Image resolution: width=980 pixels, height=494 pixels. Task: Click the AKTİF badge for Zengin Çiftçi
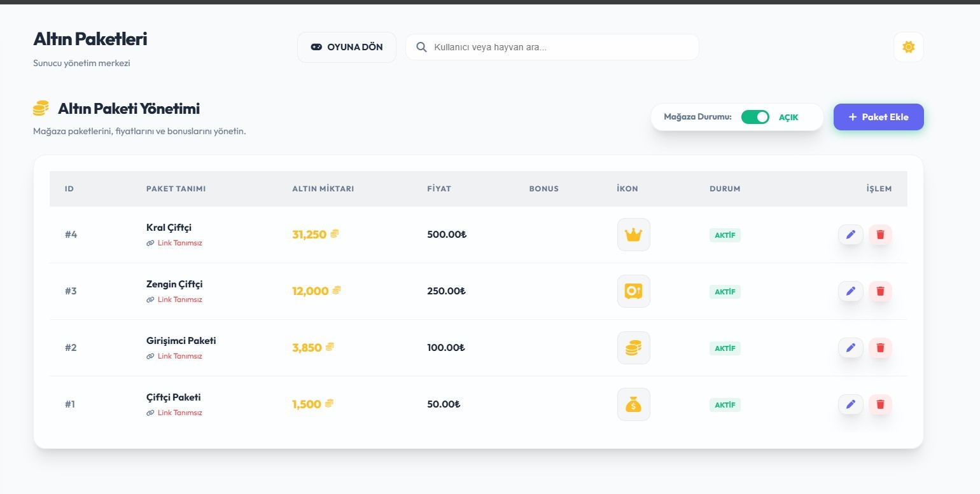(725, 292)
